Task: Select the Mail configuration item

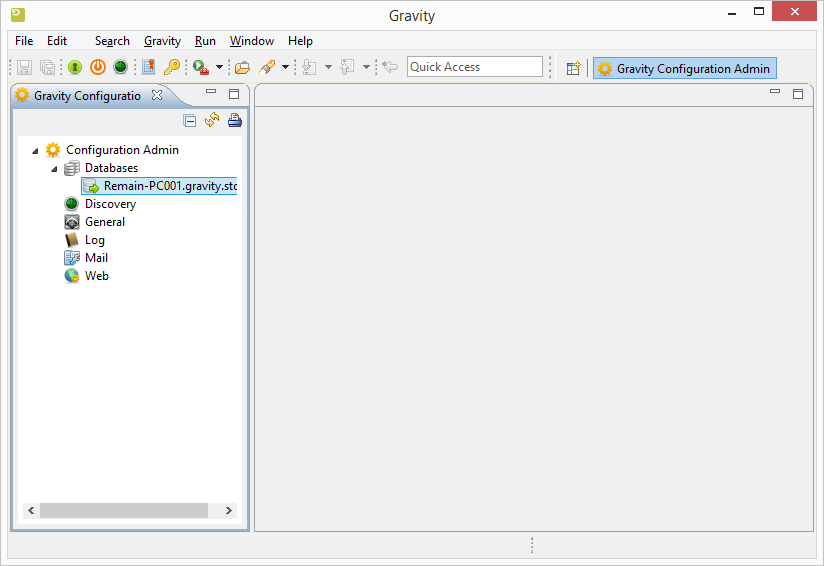Action: [x=96, y=258]
